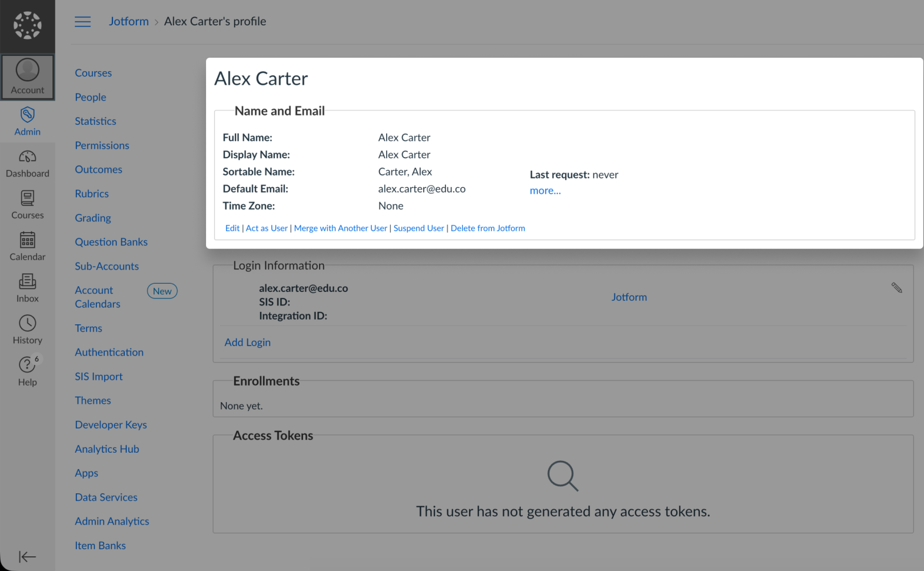Open Apps menu item
Screen dimensions: 924x571
[87, 473]
